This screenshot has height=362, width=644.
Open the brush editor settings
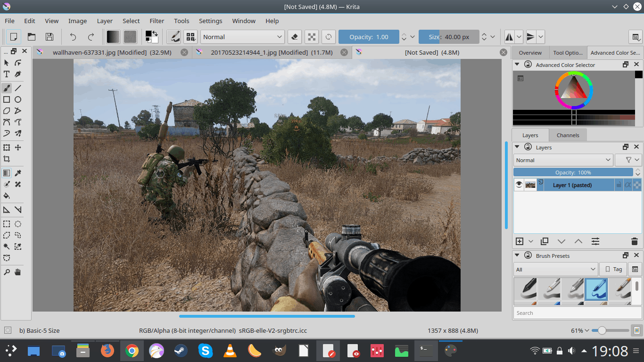point(174,37)
